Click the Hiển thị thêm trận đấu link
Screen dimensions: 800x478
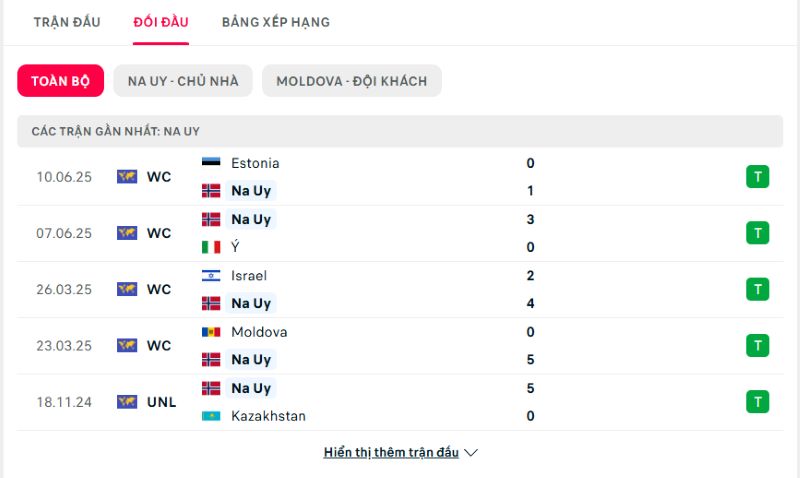coord(391,452)
